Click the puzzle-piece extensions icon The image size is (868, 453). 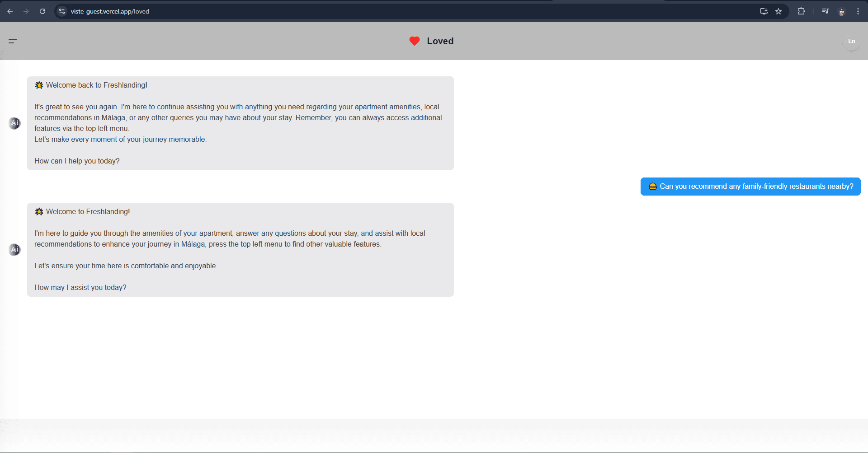coord(802,11)
